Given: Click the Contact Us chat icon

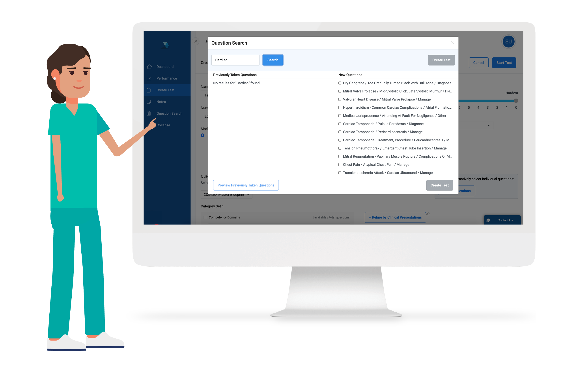Looking at the screenshot, I should (489, 220).
